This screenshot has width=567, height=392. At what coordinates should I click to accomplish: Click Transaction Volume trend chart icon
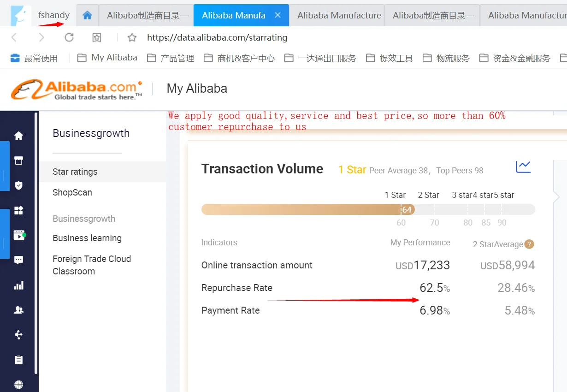523,166
